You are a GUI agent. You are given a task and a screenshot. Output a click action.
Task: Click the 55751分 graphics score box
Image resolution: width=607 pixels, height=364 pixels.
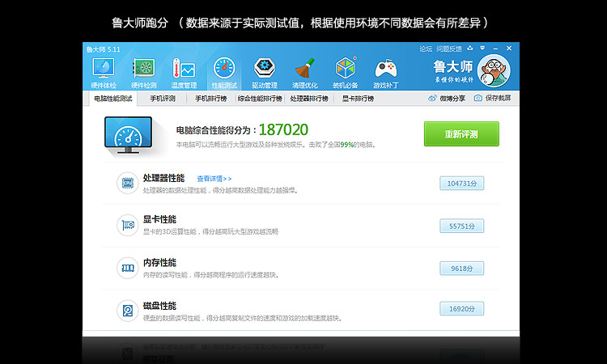[x=462, y=226]
